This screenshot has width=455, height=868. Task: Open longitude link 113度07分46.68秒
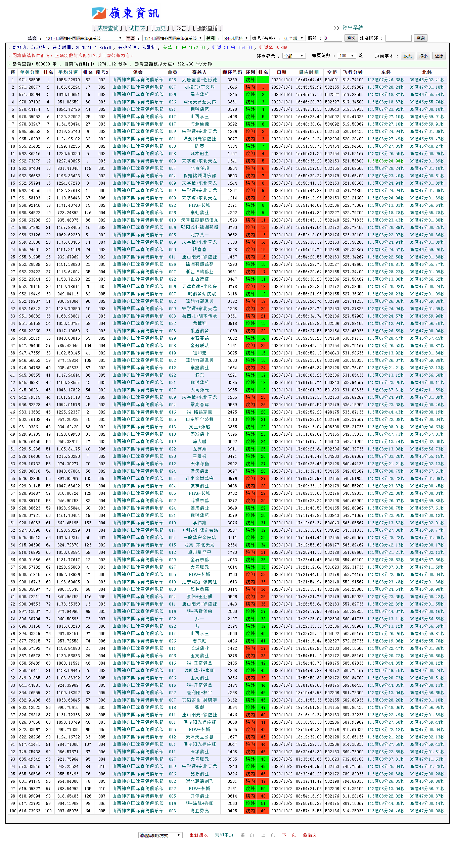click(386, 80)
